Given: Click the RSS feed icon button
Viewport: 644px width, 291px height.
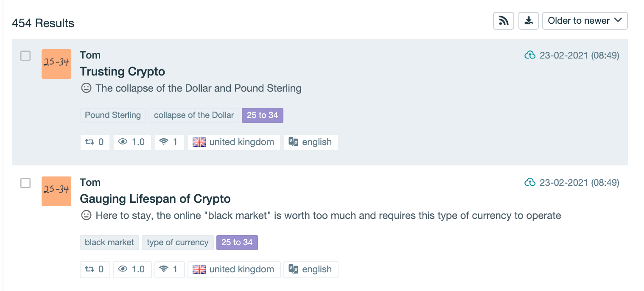Looking at the screenshot, I should [x=504, y=21].
